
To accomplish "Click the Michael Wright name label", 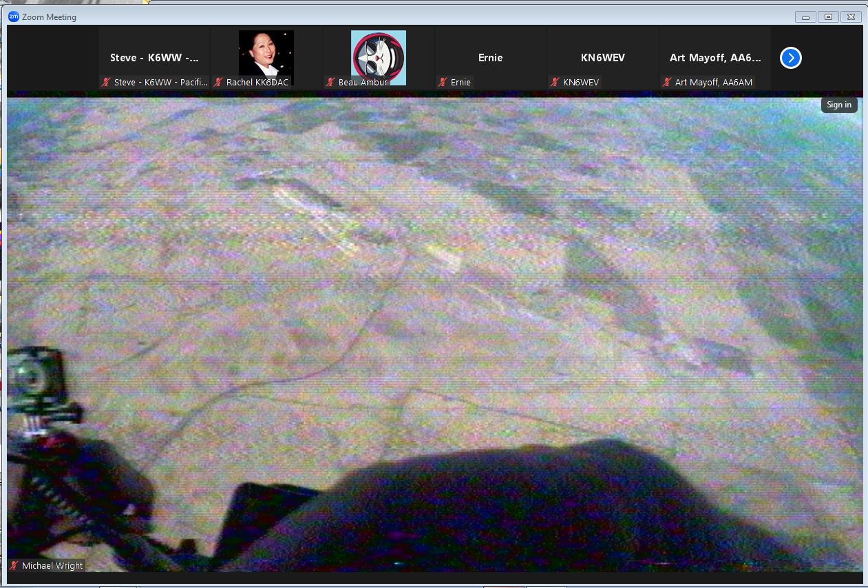I will (52, 566).
